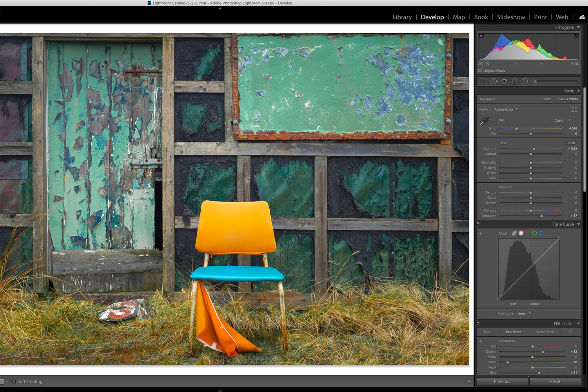Select the Red Eye Correction tool
The image size is (588, 392).
505,82
